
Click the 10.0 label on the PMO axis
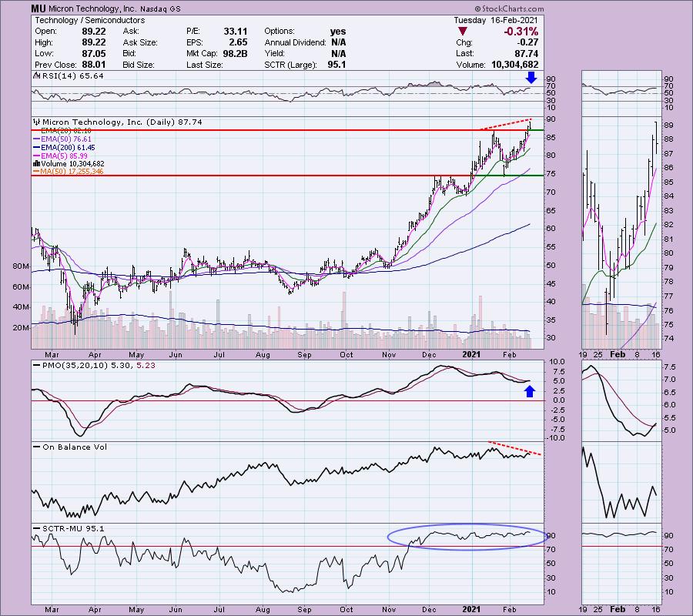point(556,362)
